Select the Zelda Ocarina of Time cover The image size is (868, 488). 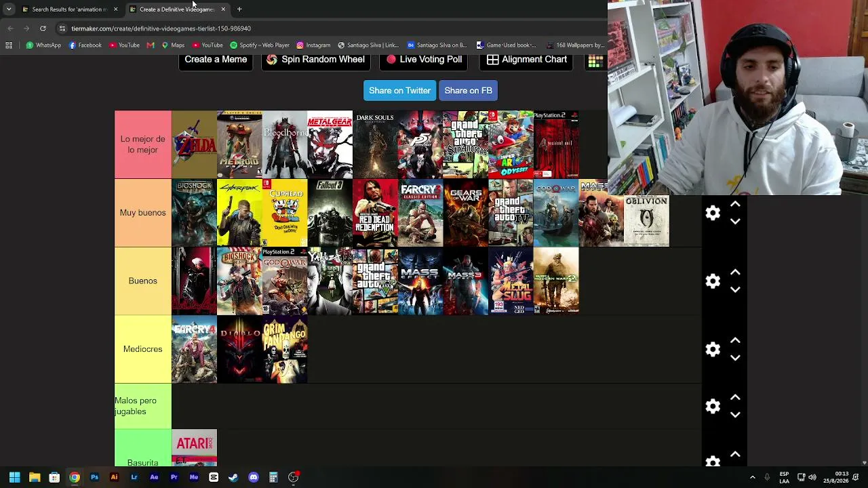pyautogui.click(x=194, y=144)
